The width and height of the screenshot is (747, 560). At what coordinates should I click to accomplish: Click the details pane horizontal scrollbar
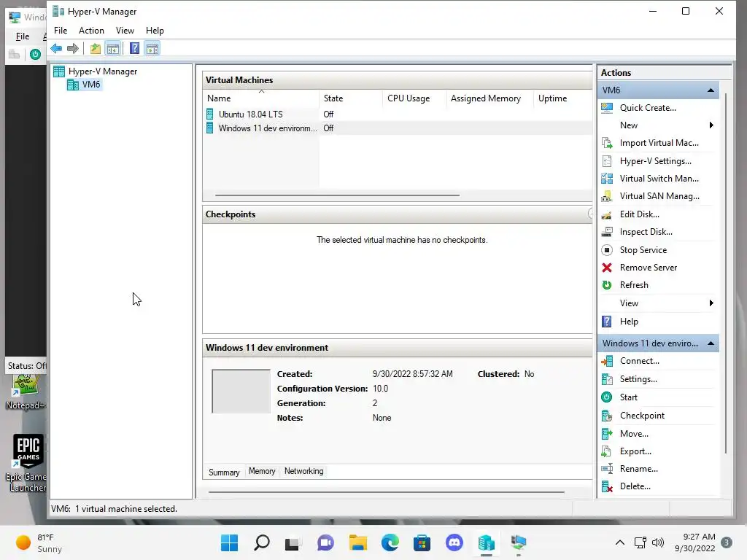[x=387, y=492]
